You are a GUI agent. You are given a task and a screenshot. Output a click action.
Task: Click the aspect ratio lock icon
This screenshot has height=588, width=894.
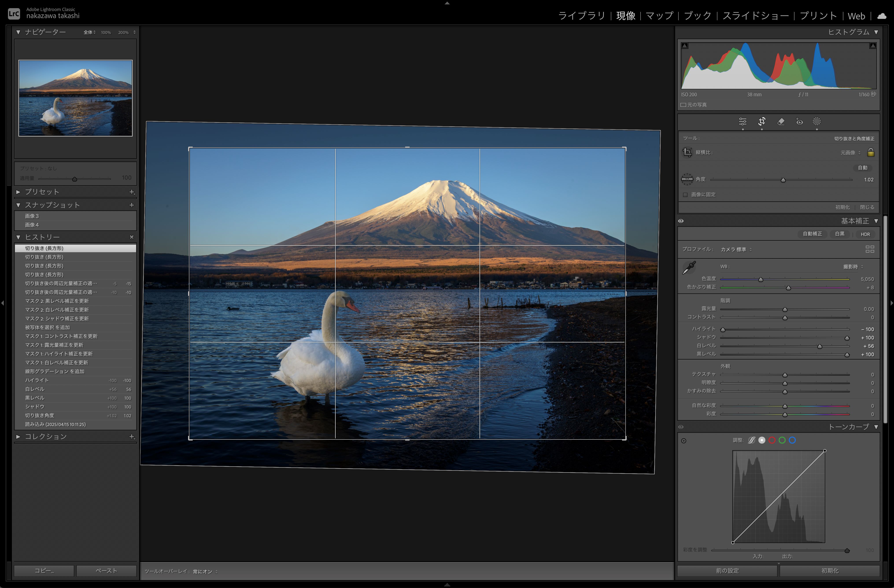871,153
